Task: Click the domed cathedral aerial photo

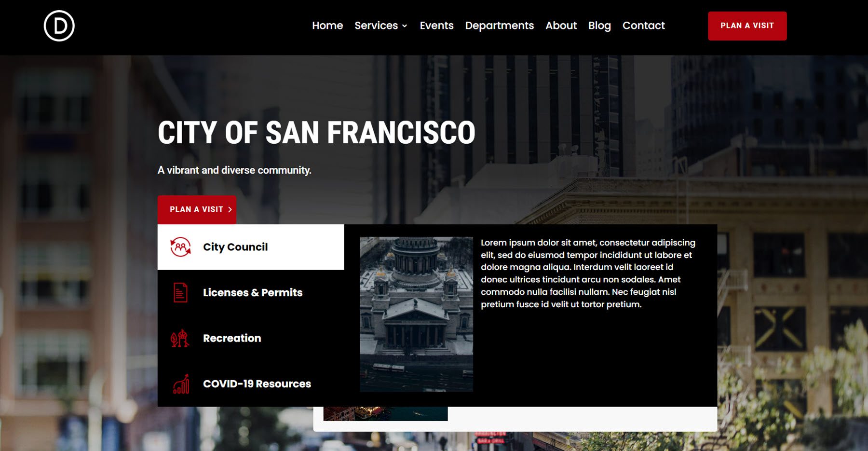Action: coord(416,314)
